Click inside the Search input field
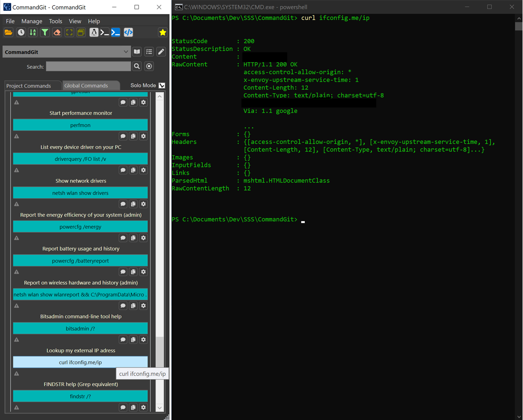 [88, 66]
